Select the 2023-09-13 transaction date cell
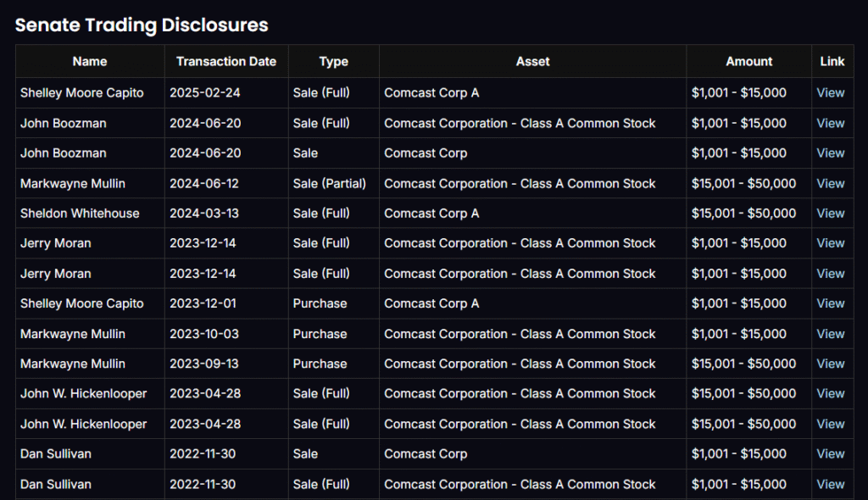868x500 pixels. click(205, 364)
